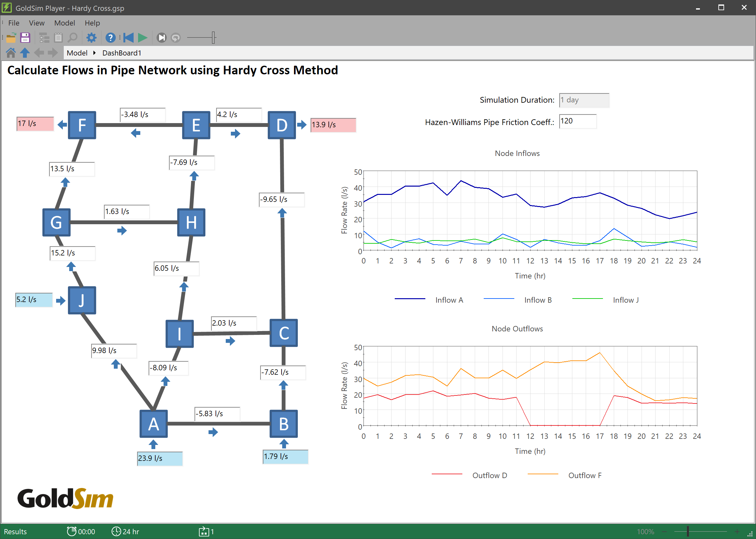The width and height of the screenshot is (756, 539).
Task: Open the View menu
Action: (36, 23)
